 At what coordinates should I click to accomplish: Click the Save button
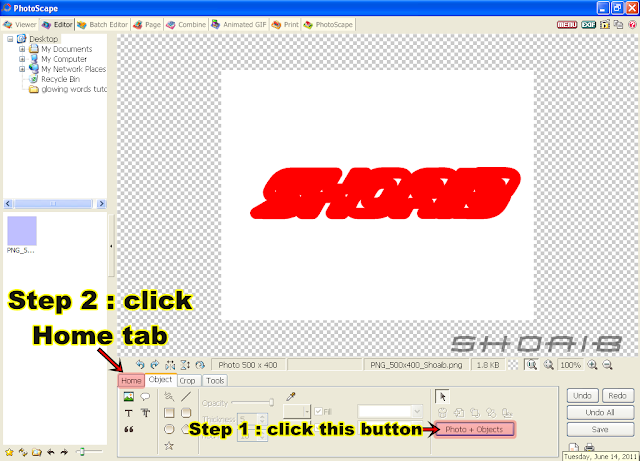[600, 429]
